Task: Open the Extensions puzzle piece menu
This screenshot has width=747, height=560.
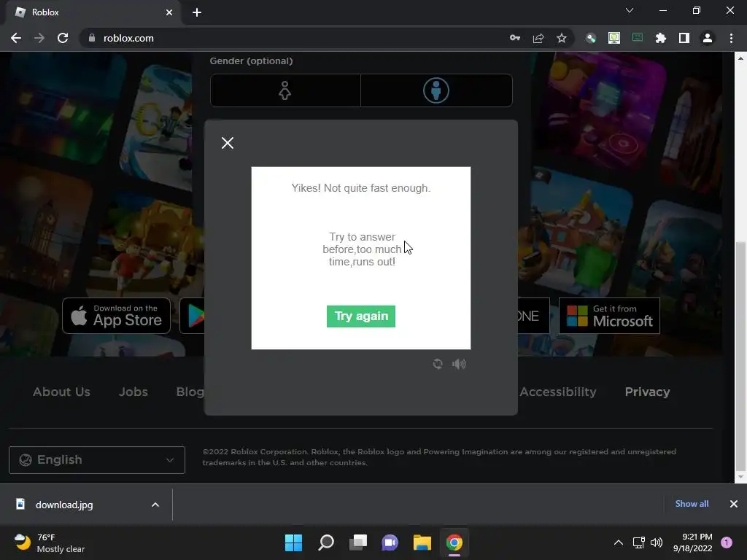Action: coord(661,38)
